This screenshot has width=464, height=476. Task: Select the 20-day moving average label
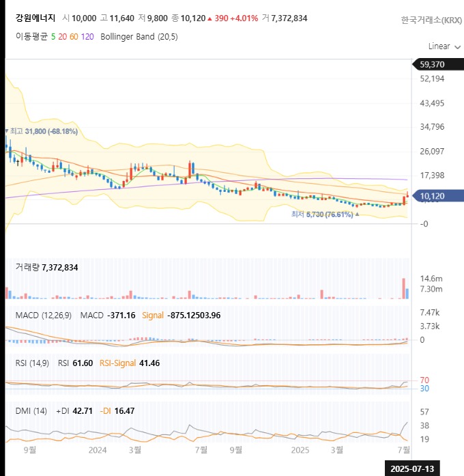(x=63, y=37)
